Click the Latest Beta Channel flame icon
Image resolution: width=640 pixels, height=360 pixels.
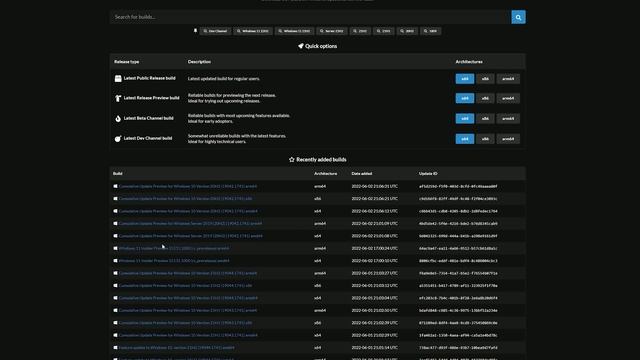point(118,118)
